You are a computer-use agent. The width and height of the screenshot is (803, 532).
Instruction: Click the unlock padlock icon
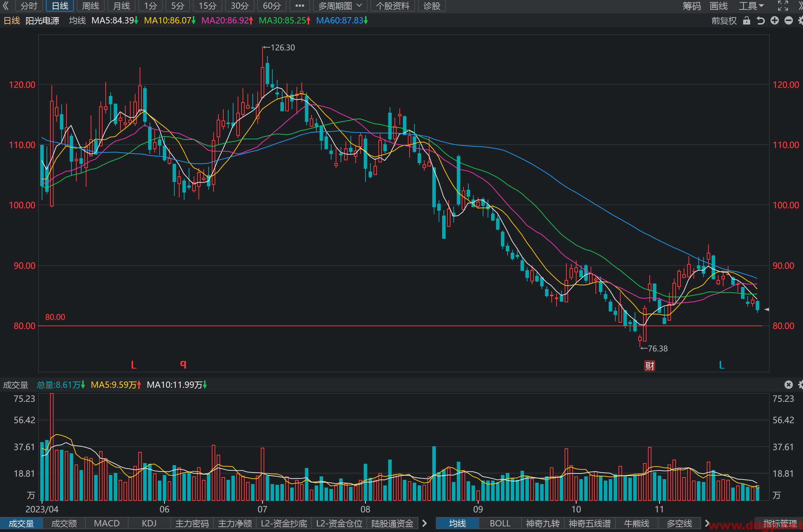[747, 21]
